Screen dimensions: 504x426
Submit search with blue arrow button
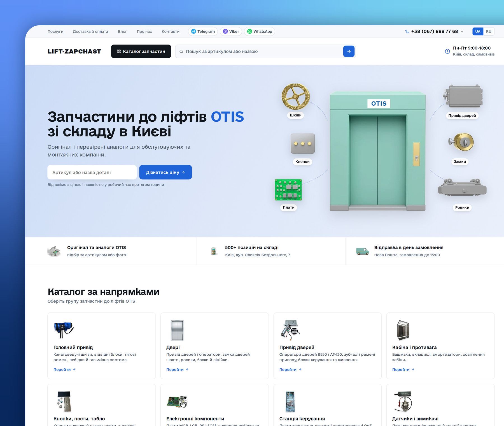click(349, 51)
